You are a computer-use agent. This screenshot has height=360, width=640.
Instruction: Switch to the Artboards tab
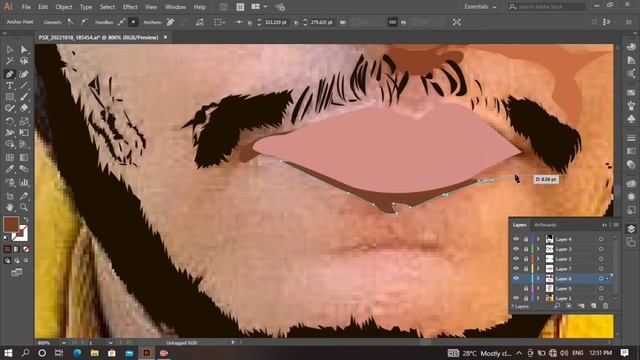pos(546,225)
